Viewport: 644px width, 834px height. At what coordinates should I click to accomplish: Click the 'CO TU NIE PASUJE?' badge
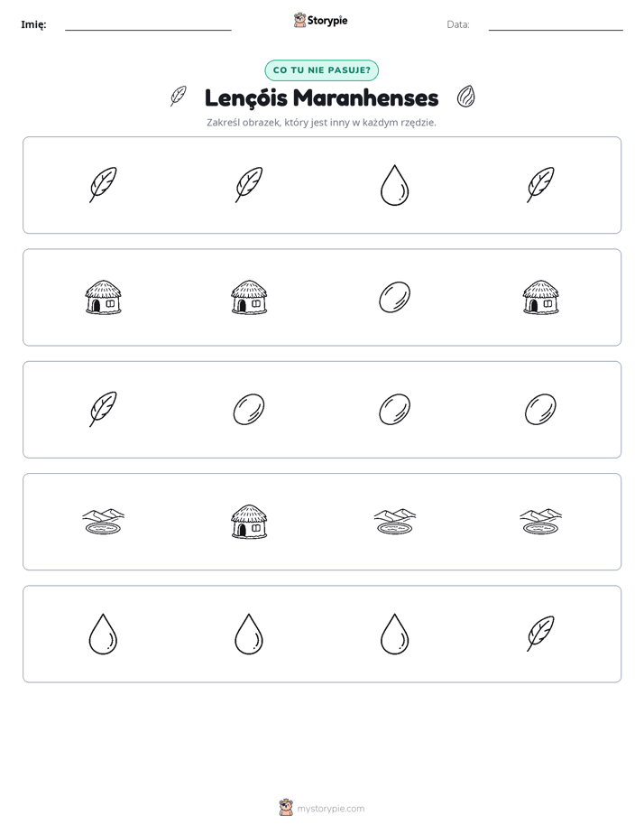click(321, 70)
